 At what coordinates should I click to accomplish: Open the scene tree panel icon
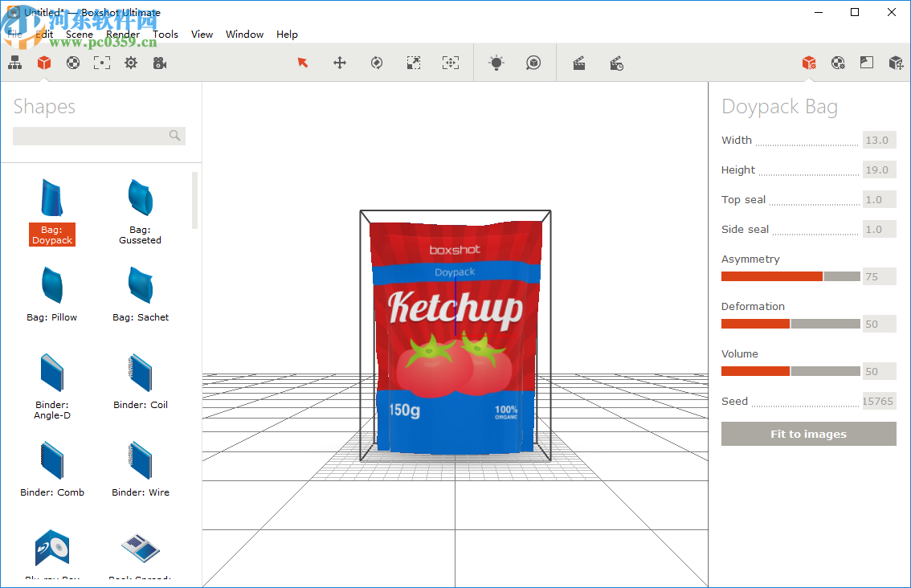click(x=14, y=63)
